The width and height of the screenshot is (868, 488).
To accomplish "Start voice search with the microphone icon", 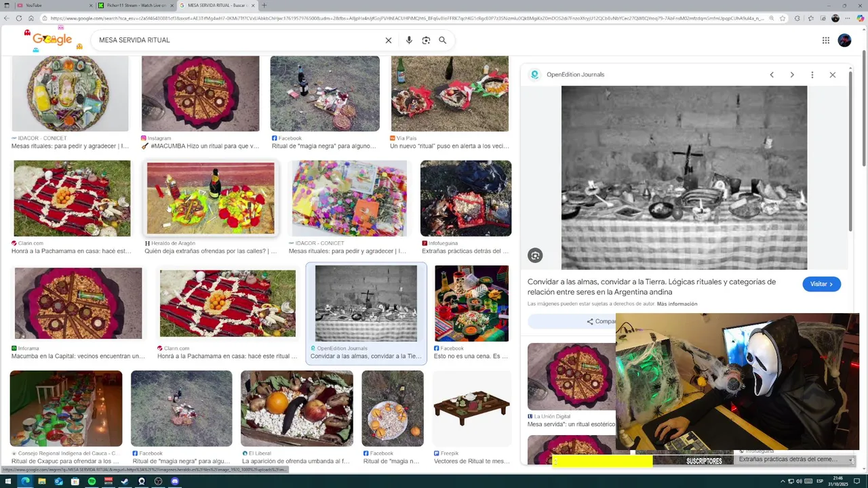I will click(409, 40).
